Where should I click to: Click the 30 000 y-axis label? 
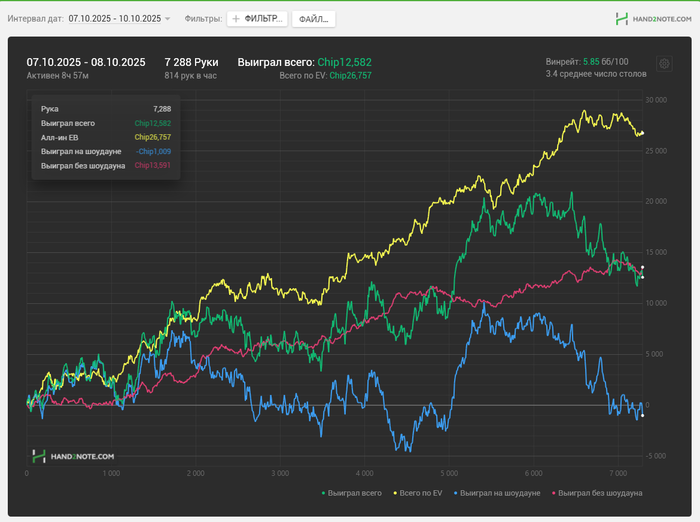tap(656, 100)
